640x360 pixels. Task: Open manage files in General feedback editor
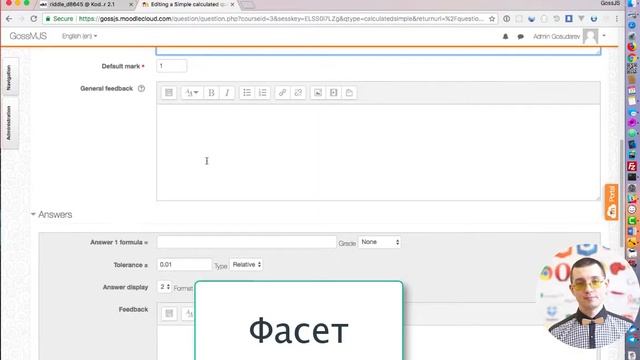click(x=349, y=93)
